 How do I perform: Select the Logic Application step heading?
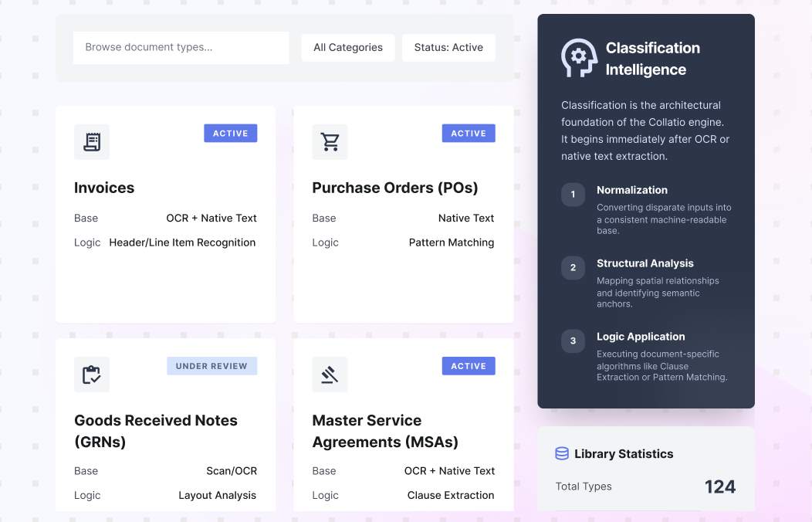pos(641,337)
